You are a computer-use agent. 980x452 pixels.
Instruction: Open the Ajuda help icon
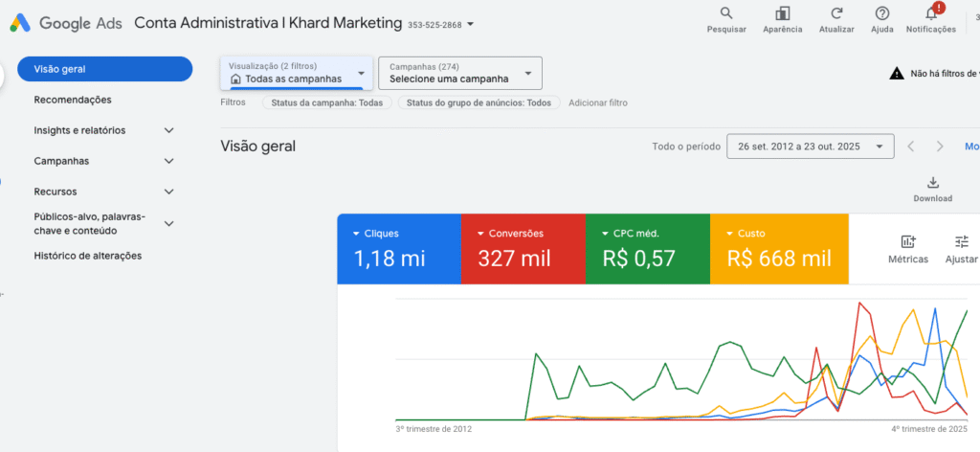[x=882, y=13]
